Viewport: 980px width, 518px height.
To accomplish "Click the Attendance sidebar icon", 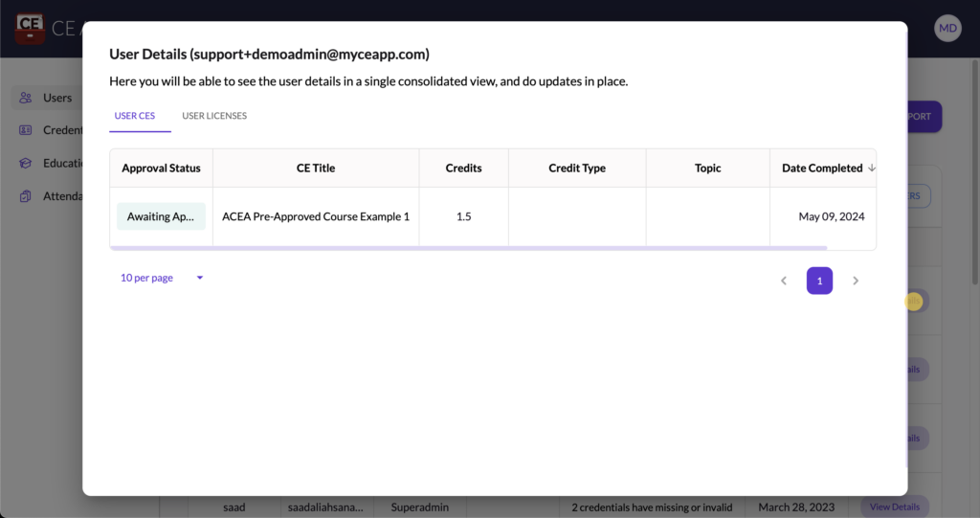I will point(26,196).
